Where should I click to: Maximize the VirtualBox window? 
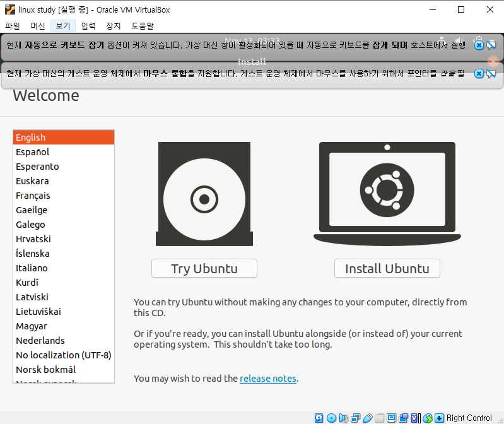[x=461, y=9]
